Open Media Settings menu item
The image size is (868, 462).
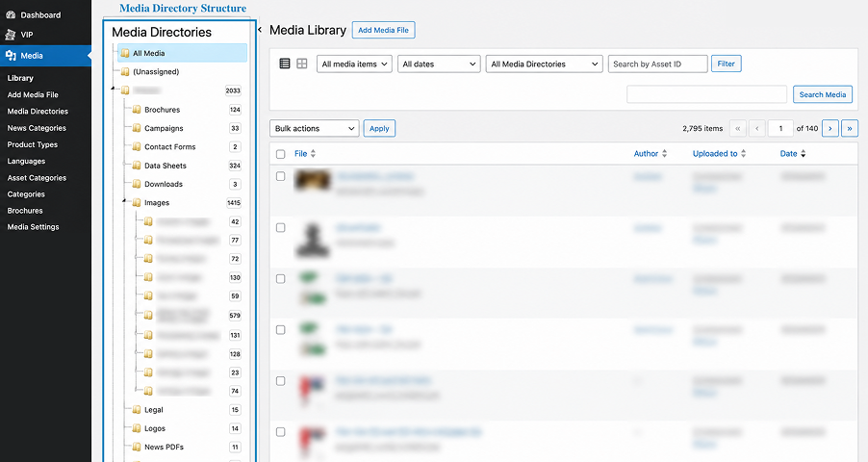(x=34, y=227)
